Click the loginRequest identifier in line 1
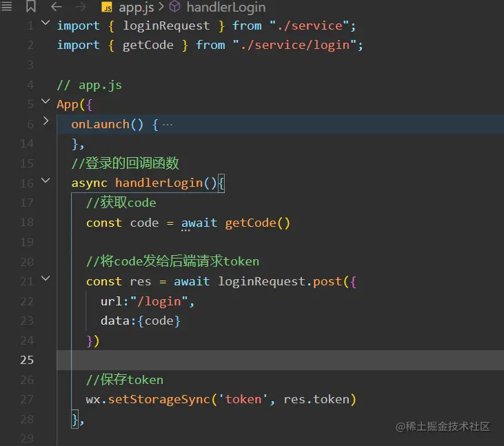Image resolution: width=504 pixels, height=446 pixels. (166, 26)
